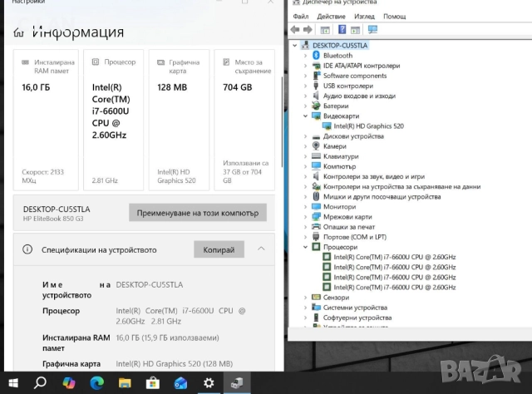Open taskbar Search

click(x=40, y=383)
